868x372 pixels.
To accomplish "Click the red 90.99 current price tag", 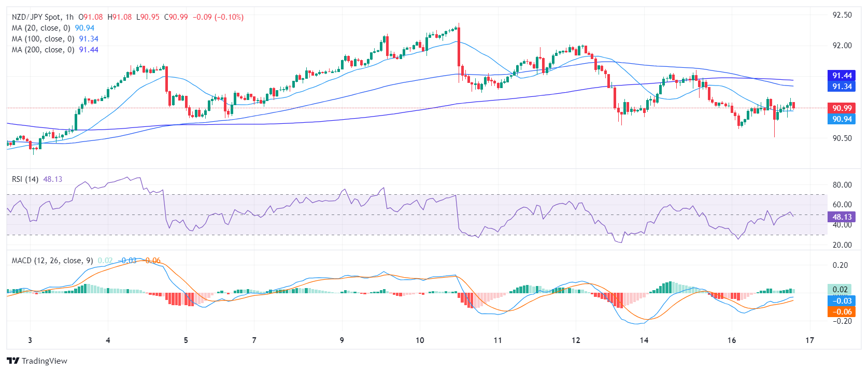I will [842, 108].
